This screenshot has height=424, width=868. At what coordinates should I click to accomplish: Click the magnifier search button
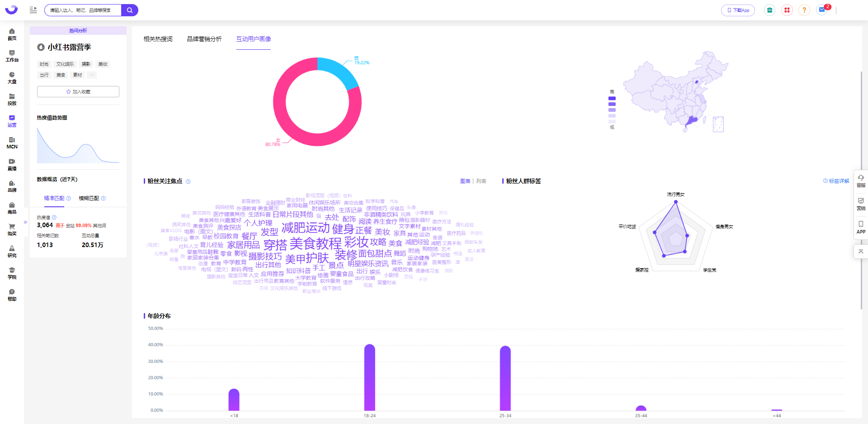[x=130, y=10]
